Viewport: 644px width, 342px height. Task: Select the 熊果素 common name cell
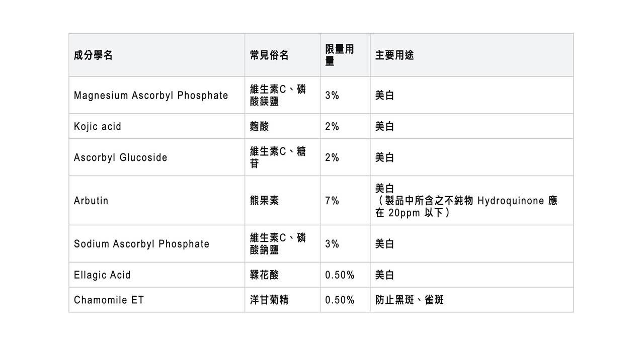point(264,201)
